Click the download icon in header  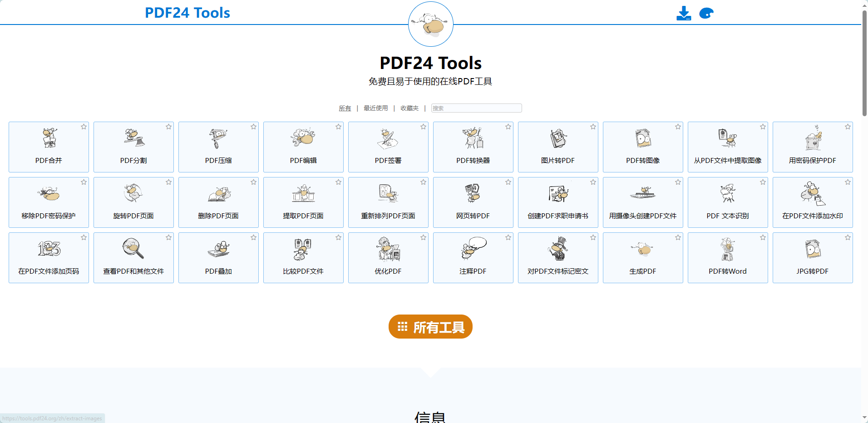pyautogui.click(x=684, y=13)
